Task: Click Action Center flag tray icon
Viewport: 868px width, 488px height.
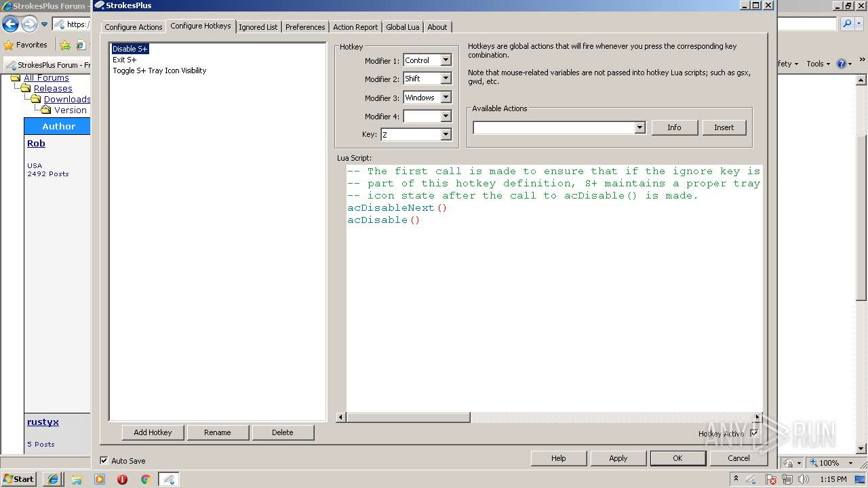Action: [x=770, y=479]
